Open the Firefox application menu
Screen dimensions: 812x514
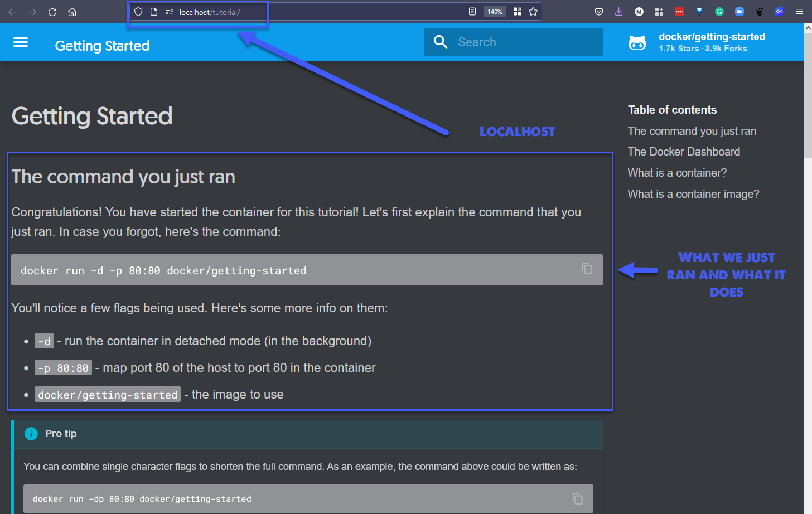800,11
